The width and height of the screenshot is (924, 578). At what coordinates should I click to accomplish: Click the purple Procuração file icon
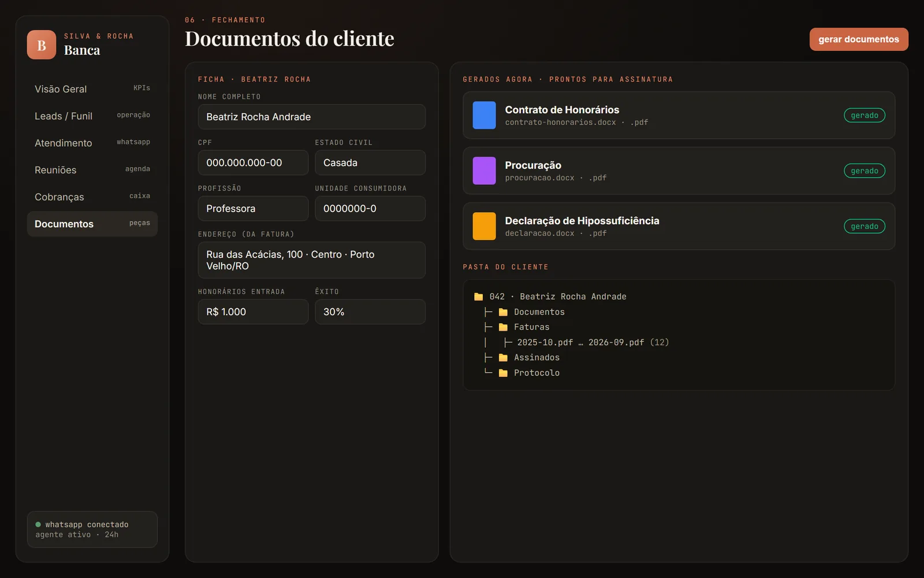click(x=484, y=171)
